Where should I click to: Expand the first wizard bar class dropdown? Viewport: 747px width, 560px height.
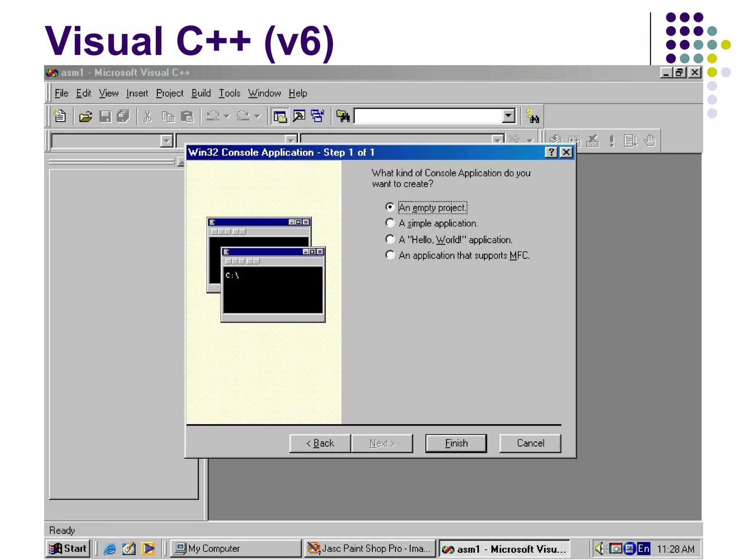[166, 141]
